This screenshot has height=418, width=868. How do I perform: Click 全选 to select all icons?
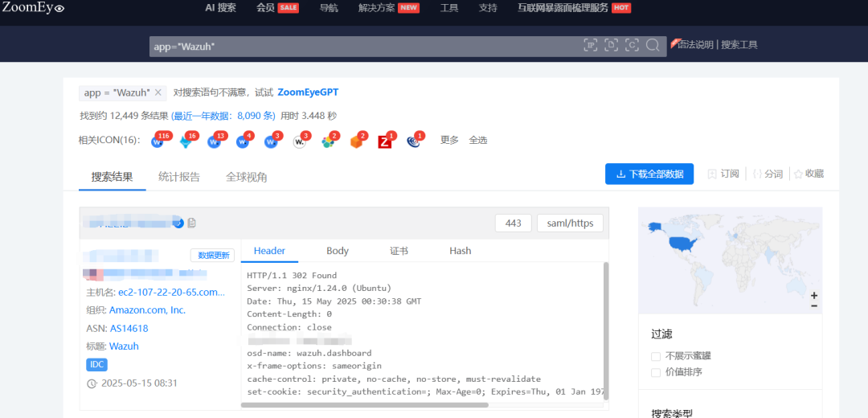[478, 141]
